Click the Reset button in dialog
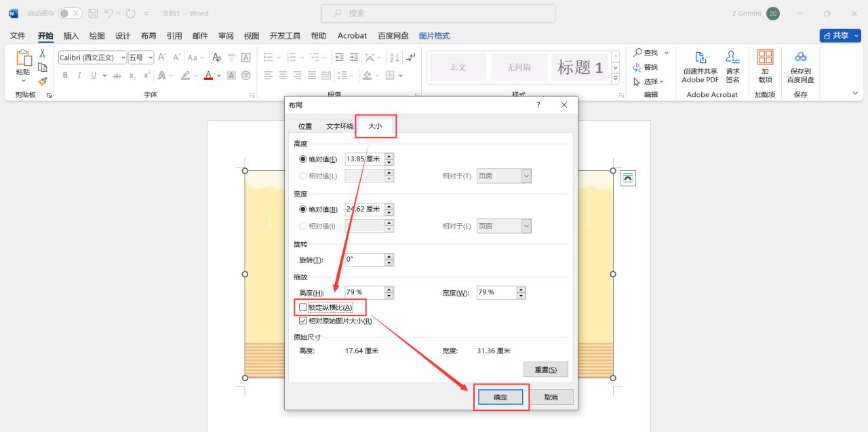 click(546, 370)
